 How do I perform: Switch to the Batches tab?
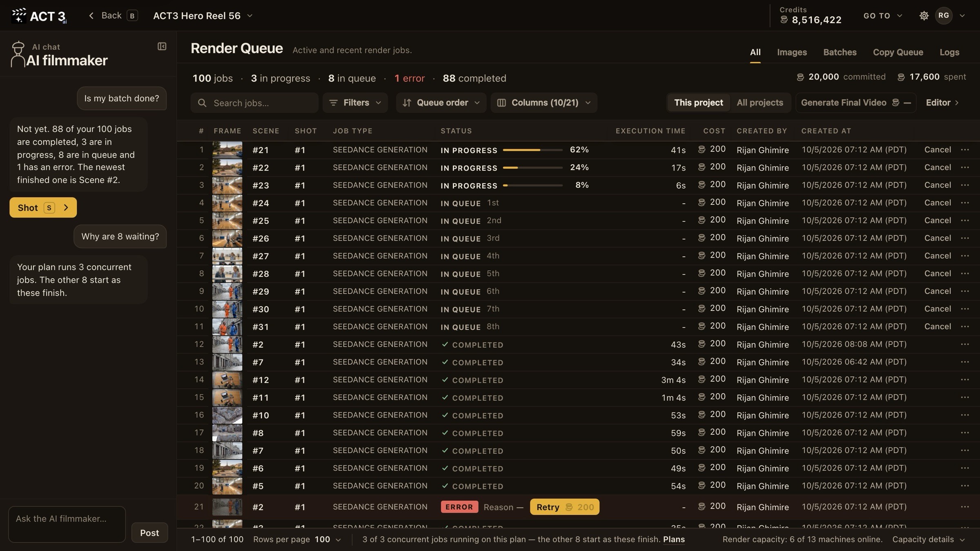click(840, 52)
